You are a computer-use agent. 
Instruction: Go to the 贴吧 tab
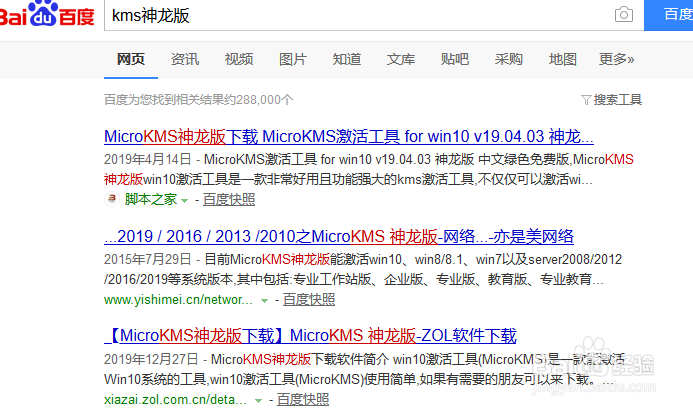coord(454,59)
